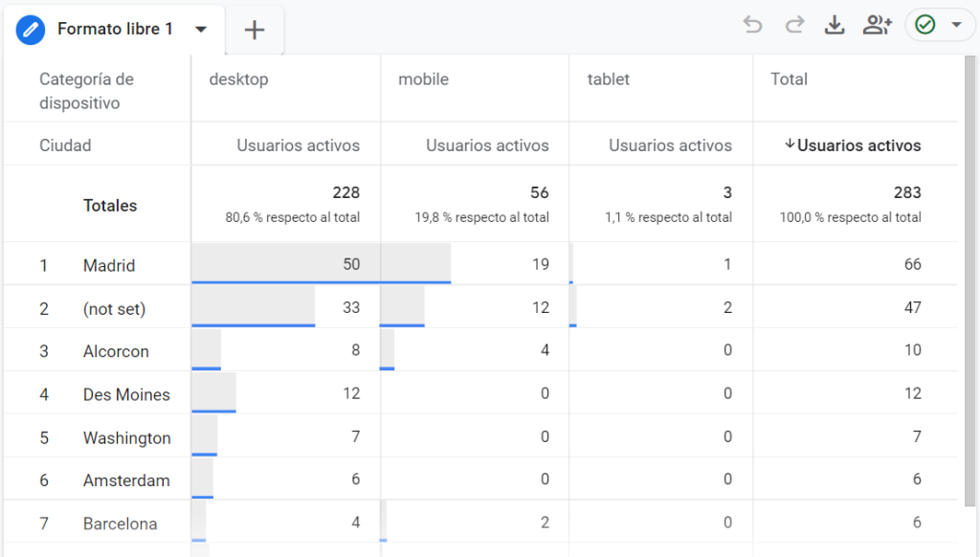Click the blue pencil edit icon
Viewport: 980px width, 557px height.
[x=31, y=30]
